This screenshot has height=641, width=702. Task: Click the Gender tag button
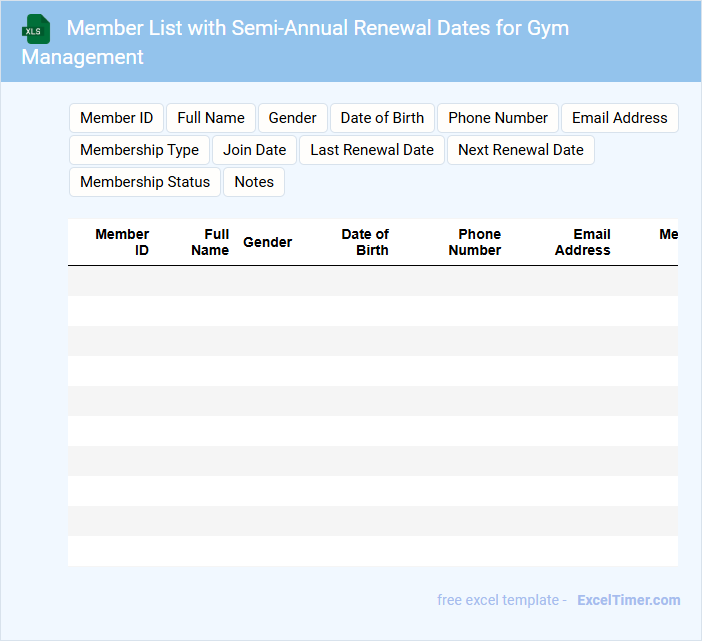tap(292, 118)
